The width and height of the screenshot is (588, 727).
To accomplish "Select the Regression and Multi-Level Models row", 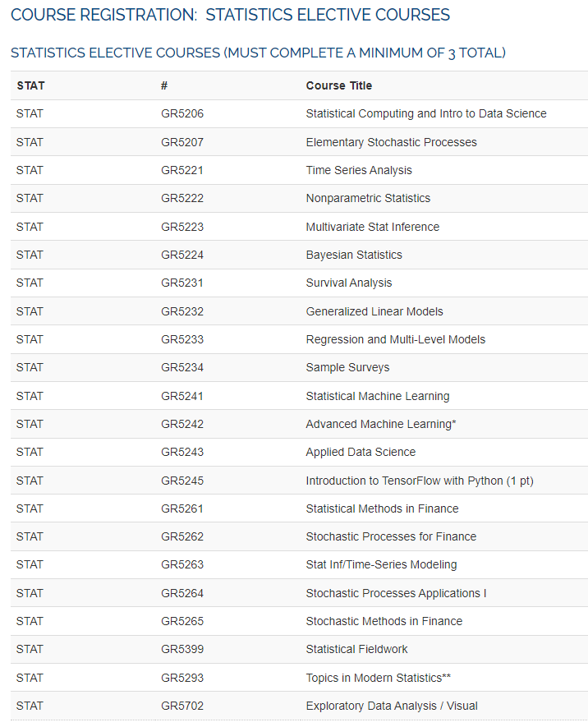I will click(395, 339).
